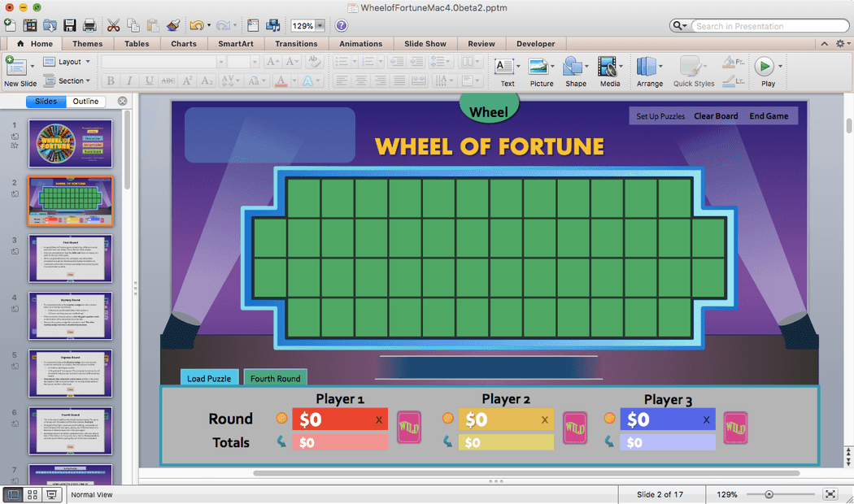Toggle bold formatting
The height and width of the screenshot is (504, 854).
point(111,80)
